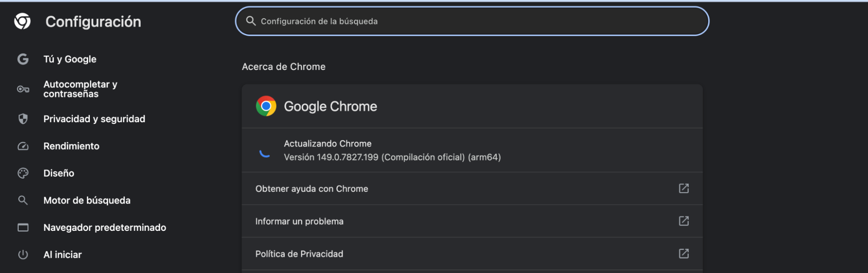Viewport: 868px width, 273px height.
Task: Click the power icon for Al iniciar
Action: [x=23, y=255]
